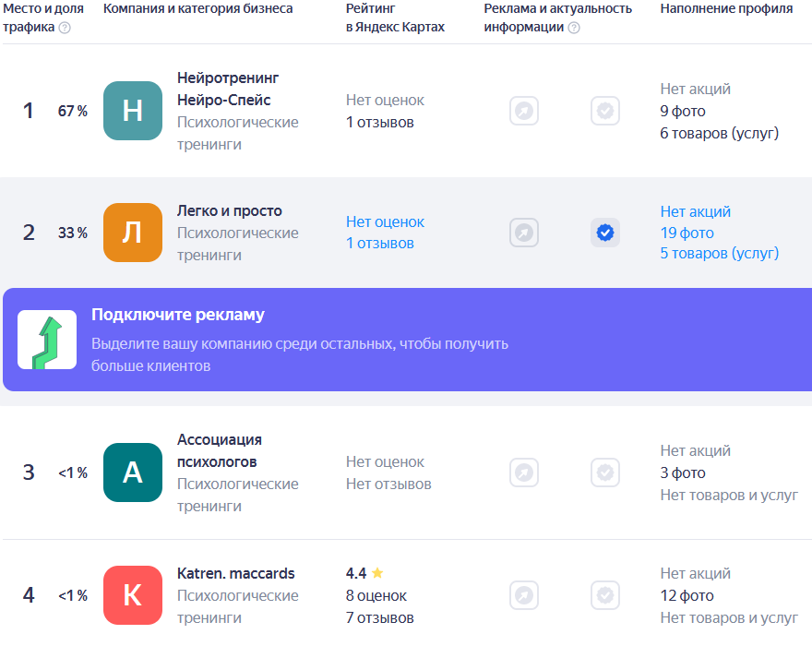The width and height of the screenshot is (812, 646).
Task: Click the green arrow icon in ad banner
Action: (x=47, y=340)
